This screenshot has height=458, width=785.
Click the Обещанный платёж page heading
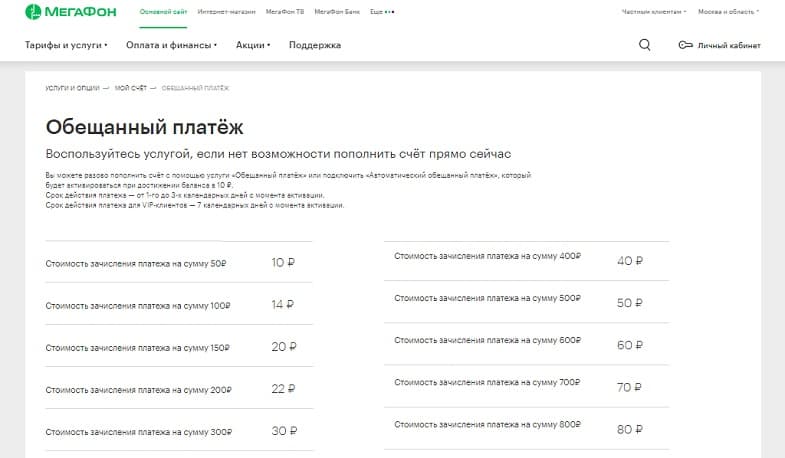pos(144,127)
